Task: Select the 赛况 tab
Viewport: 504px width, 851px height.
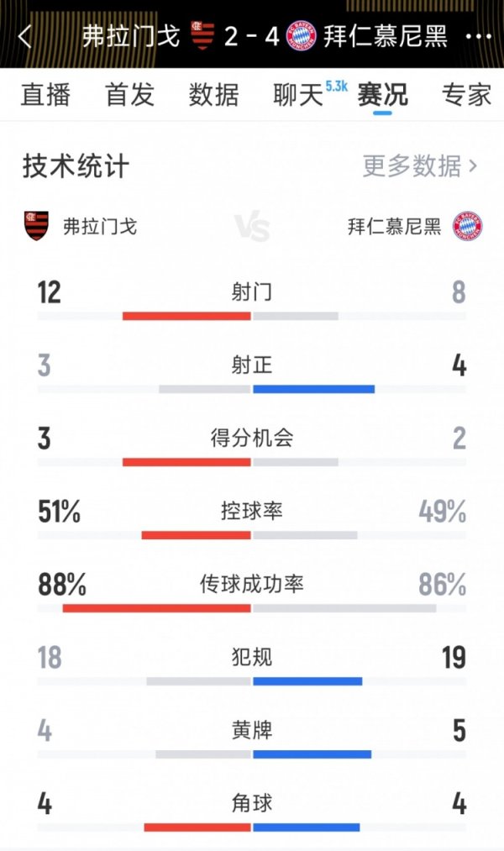Action: 382,95
